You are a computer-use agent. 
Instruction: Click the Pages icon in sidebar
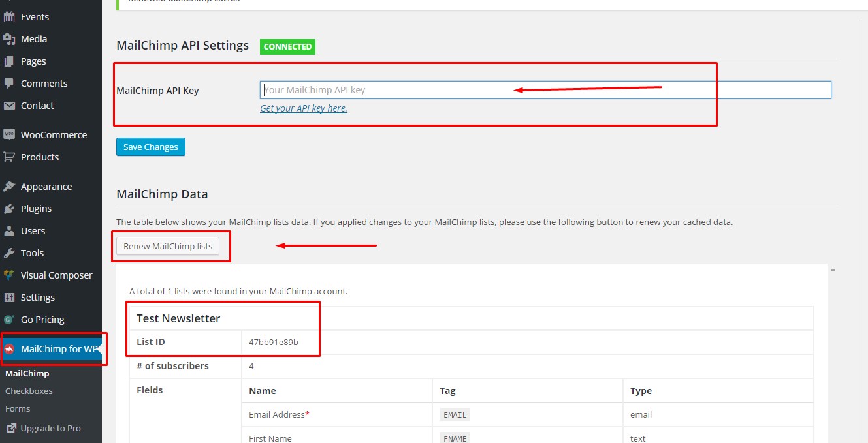tap(9, 61)
